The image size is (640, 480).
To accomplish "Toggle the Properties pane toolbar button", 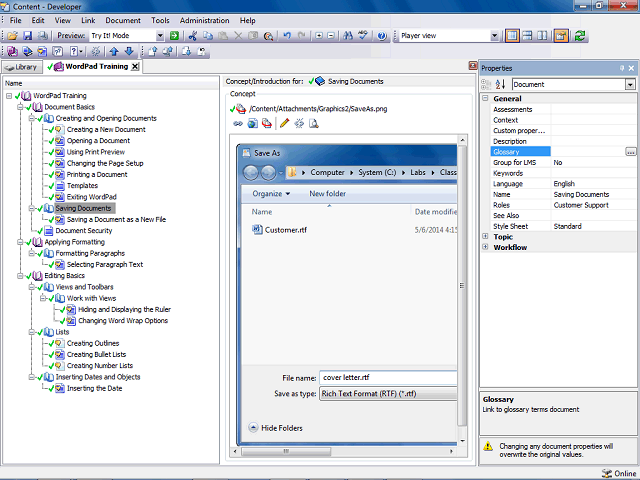I will [561, 36].
